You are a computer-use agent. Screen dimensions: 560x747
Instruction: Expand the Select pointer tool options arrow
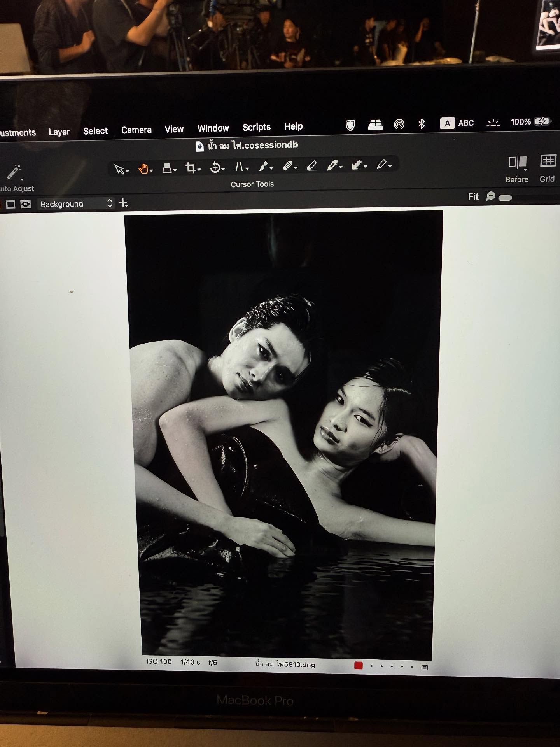(x=128, y=171)
